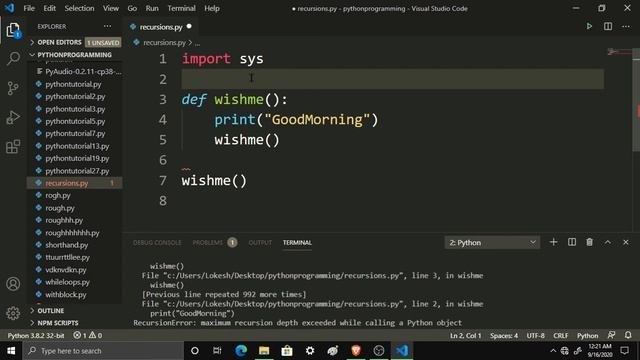Open the Run menu
This screenshot has width=640, height=360.
tap(152, 8)
